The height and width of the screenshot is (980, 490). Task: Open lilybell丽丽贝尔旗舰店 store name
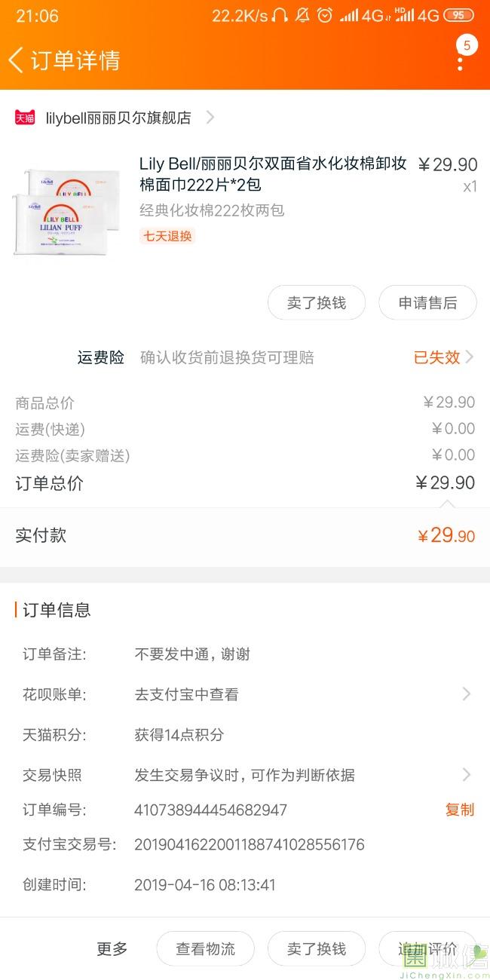(118, 118)
